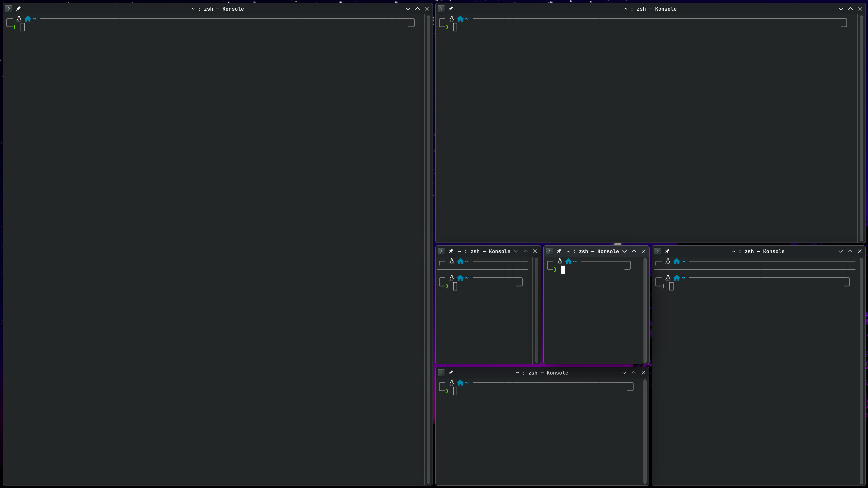Toggle pin icon of solid-cursor Konsole window
Screen dimensions: 868x488
pos(559,251)
